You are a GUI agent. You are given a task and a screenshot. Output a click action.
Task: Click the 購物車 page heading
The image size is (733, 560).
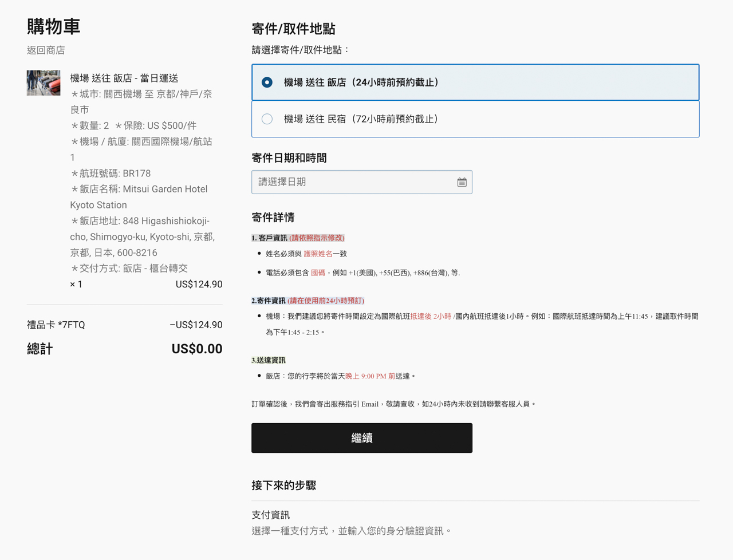(53, 26)
